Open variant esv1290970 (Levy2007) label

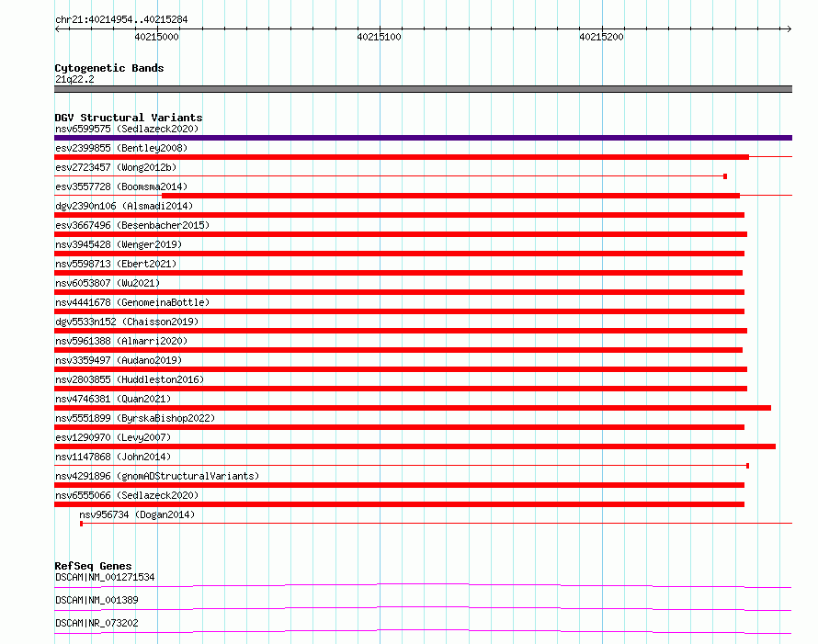[113, 437]
